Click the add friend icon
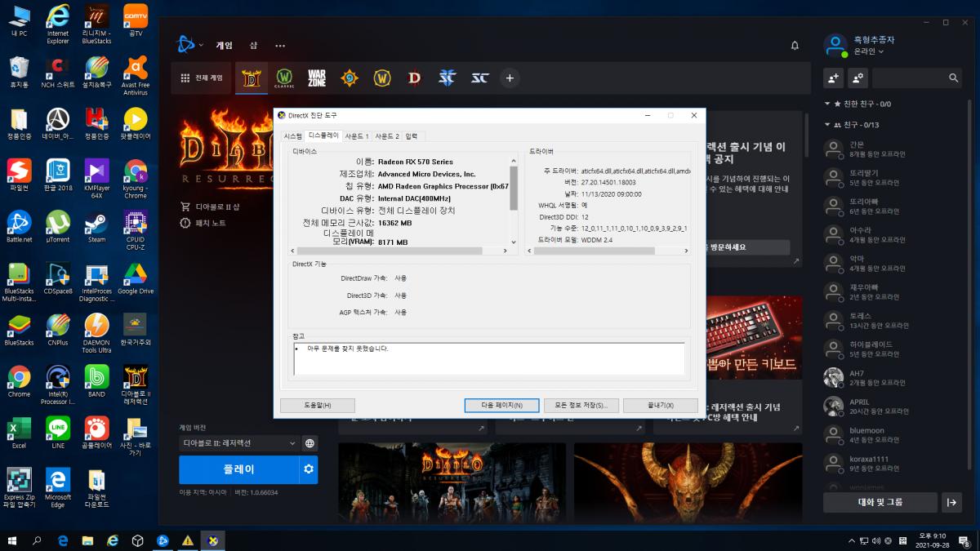The width and height of the screenshot is (980, 551). point(835,78)
